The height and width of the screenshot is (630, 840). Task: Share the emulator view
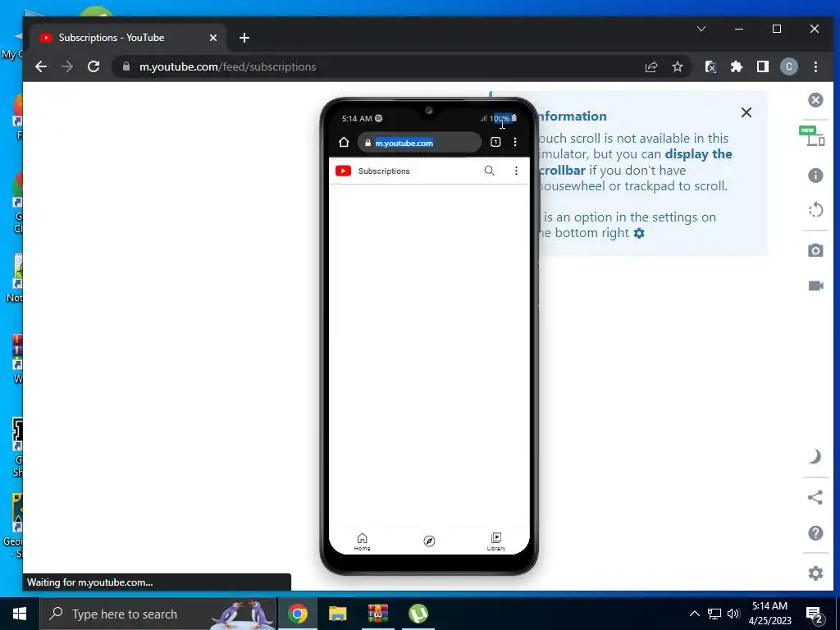[815, 497]
